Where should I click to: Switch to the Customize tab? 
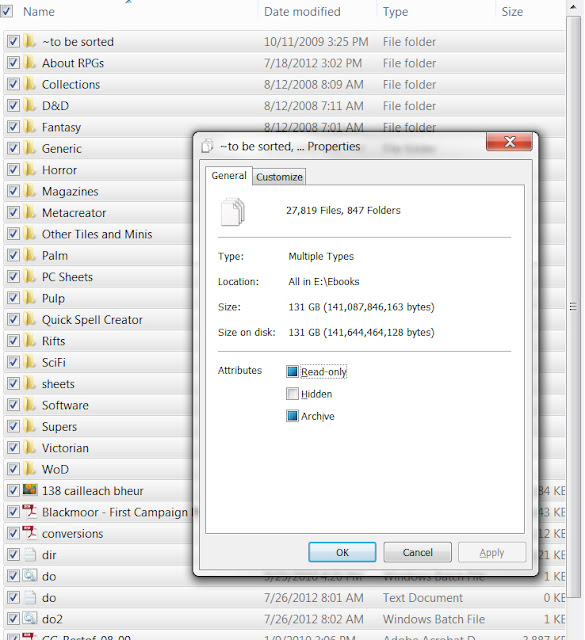(x=279, y=177)
